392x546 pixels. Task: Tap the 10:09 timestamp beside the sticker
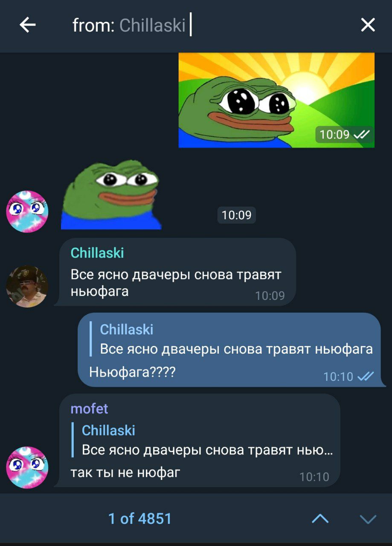[237, 215]
